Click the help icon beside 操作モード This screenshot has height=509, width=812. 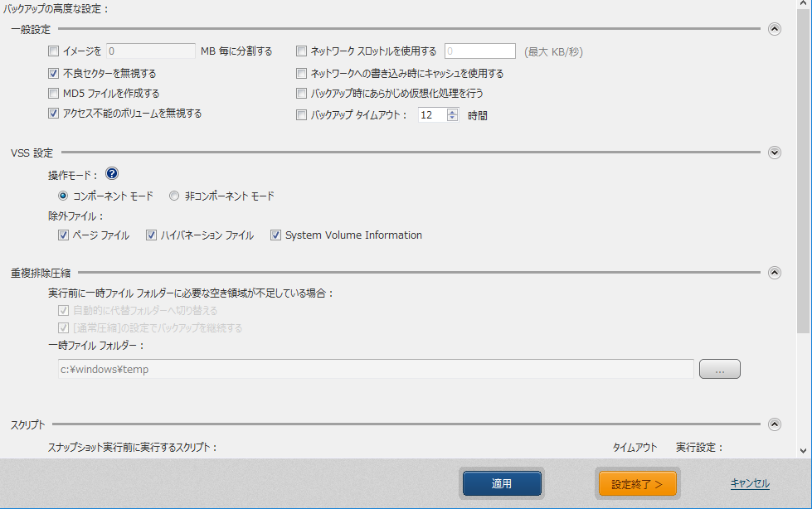112,174
